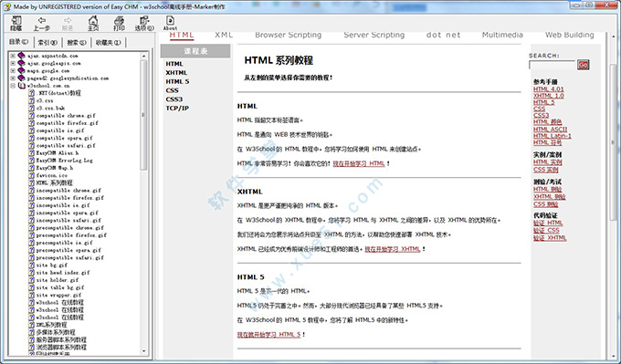Select 'XML系列教程' tree item
This screenshot has width=621, height=364.
click(51, 325)
